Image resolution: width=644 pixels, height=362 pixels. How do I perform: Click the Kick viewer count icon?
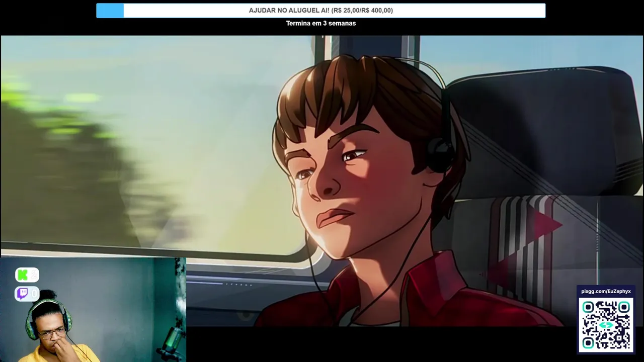(x=27, y=275)
